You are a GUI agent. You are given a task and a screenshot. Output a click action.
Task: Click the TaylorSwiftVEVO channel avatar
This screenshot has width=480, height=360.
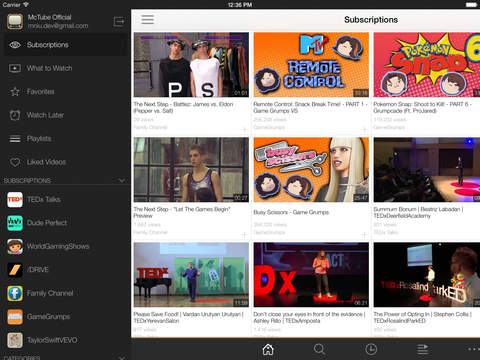(x=15, y=340)
